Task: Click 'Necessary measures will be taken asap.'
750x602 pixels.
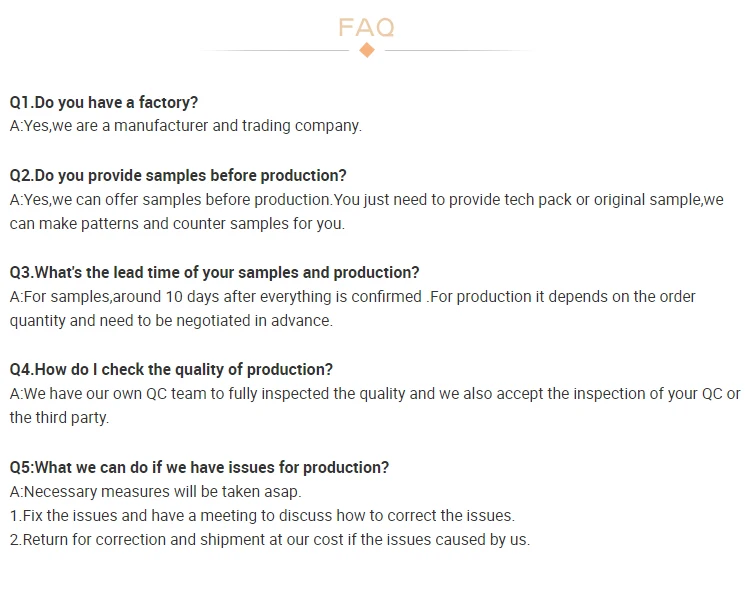Action: (x=155, y=492)
